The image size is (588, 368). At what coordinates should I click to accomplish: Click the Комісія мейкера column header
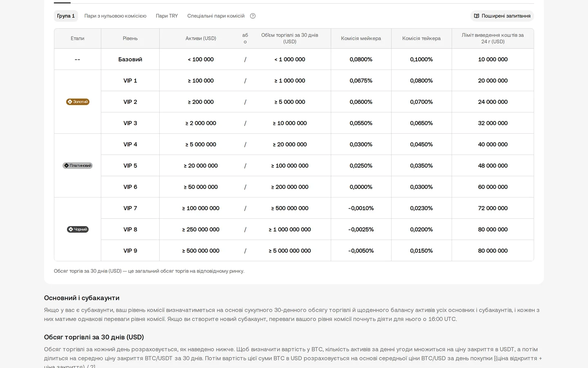[x=361, y=38]
